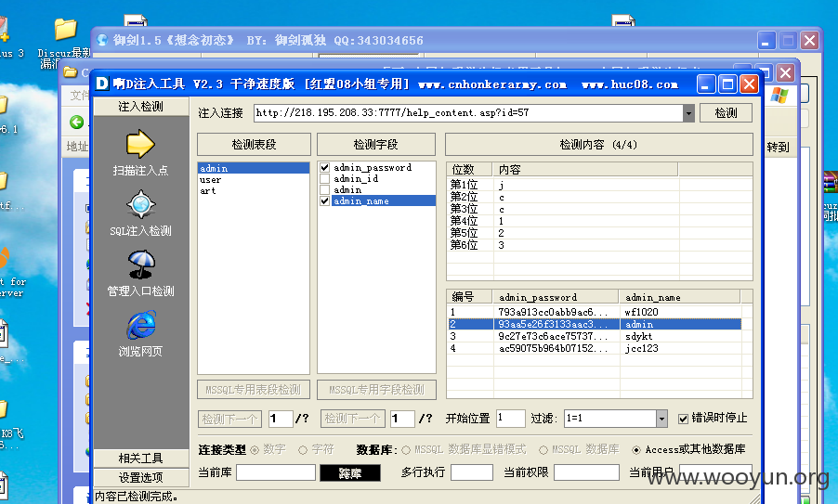Expand the 过滤 1=1 dropdown arrow
The width and height of the screenshot is (838, 504).
(661, 419)
